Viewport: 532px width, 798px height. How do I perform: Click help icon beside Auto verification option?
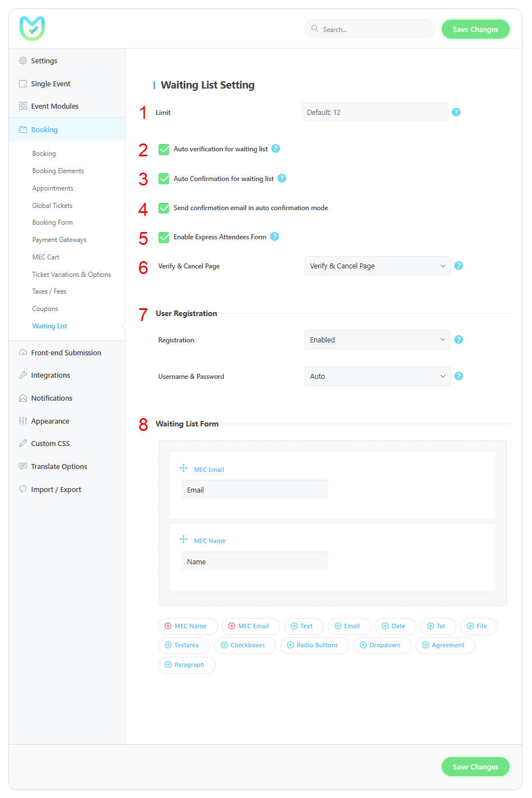(276, 149)
